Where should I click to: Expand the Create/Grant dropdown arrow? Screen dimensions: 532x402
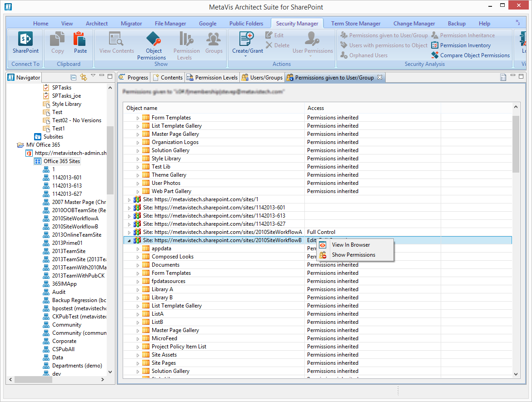pyautogui.click(x=246, y=56)
